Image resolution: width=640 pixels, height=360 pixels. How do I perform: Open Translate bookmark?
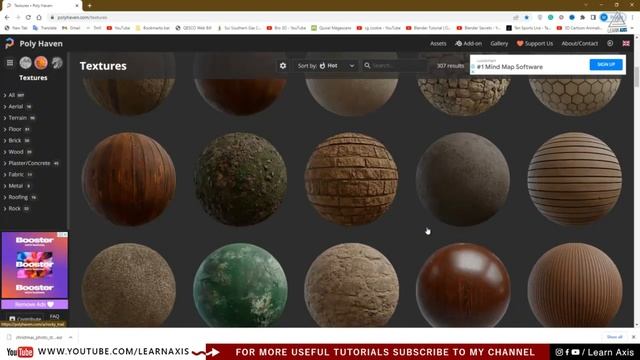pos(45,28)
